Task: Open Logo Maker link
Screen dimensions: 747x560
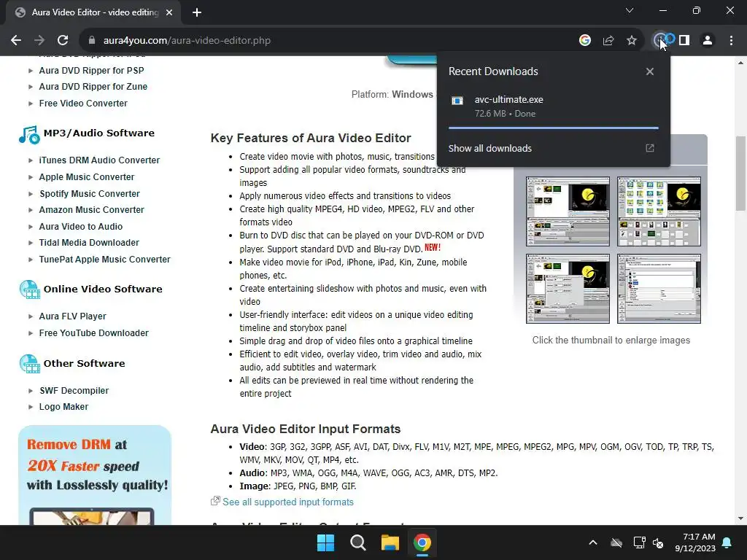Action: click(64, 407)
